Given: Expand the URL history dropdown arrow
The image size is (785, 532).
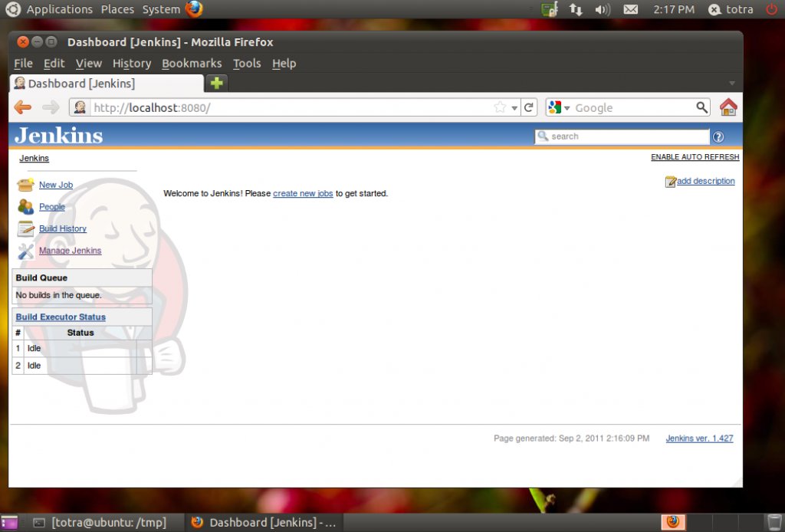Looking at the screenshot, I should click(x=514, y=108).
